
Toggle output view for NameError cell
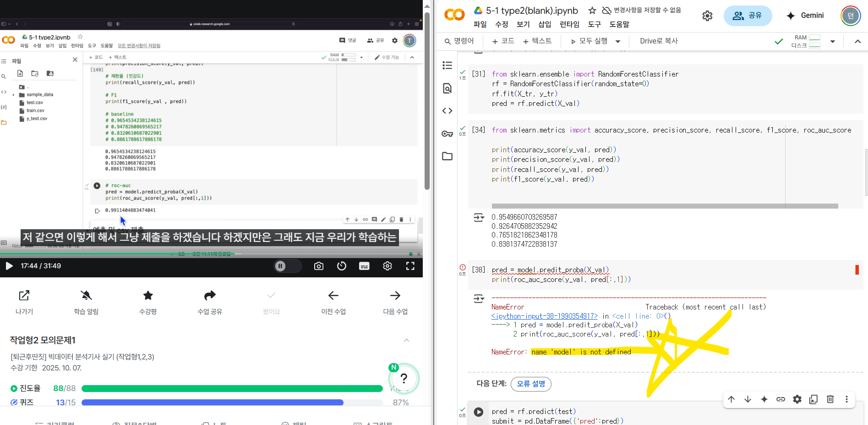coord(479,299)
